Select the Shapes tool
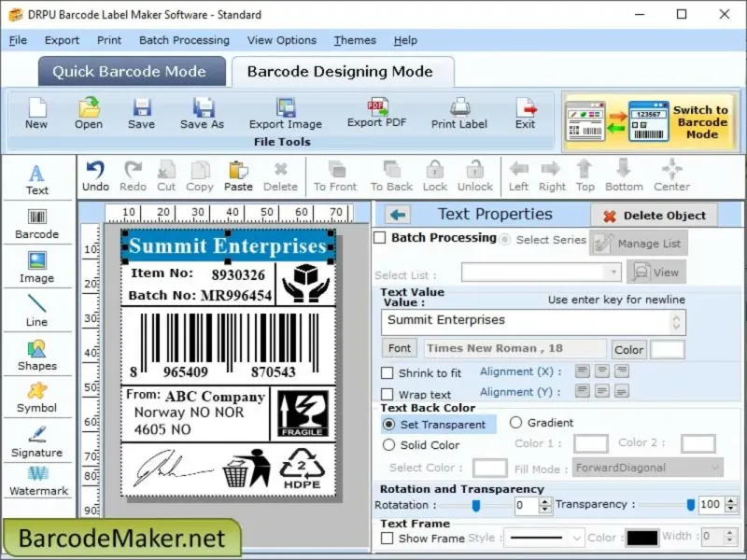747x560 pixels. (x=36, y=356)
